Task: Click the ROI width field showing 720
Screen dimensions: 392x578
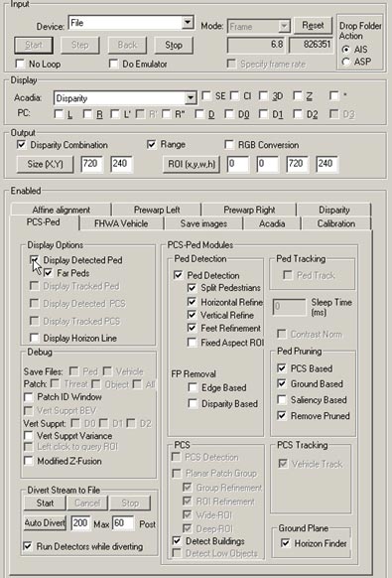Action: (x=297, y=164)
